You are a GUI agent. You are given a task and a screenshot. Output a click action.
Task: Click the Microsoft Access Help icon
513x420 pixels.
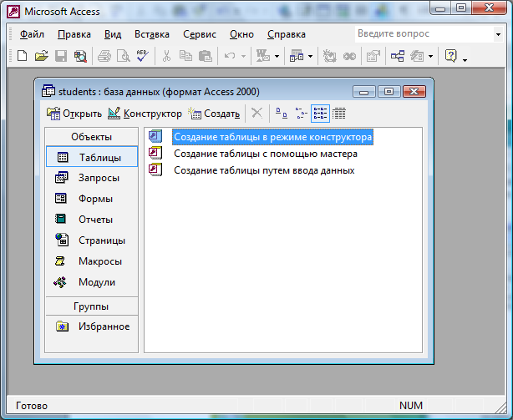click(x=451, y=56)
